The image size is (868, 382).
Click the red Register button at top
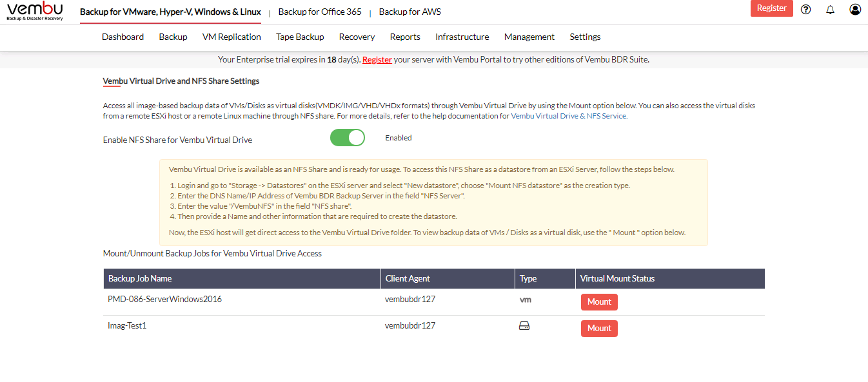(771, 8)
